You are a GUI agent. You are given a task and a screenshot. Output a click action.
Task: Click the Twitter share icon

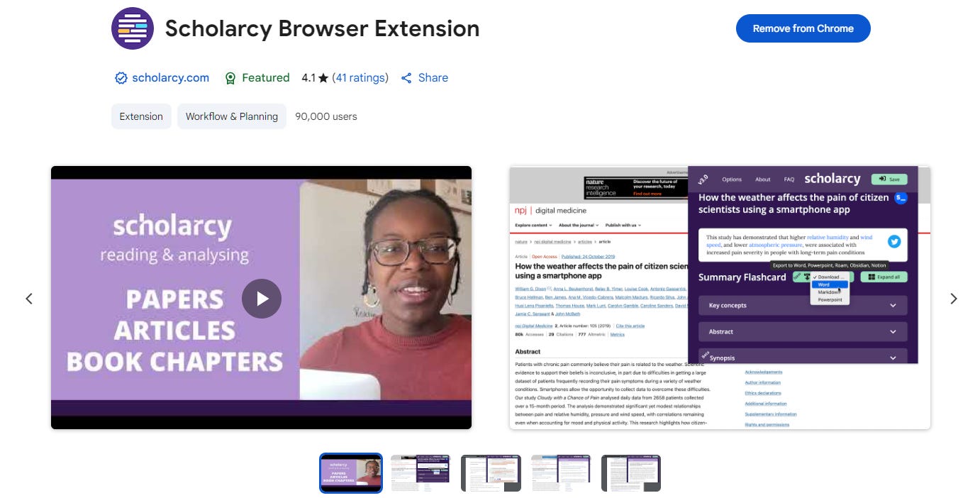pyautogui.click(x=894, y=241)
